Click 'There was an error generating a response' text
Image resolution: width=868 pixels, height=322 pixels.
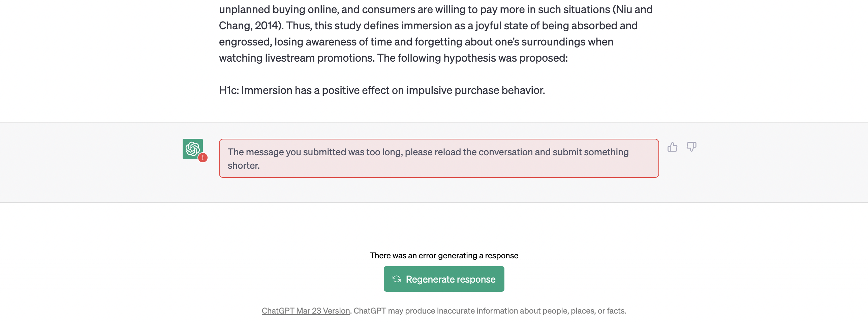coord(444,255)
